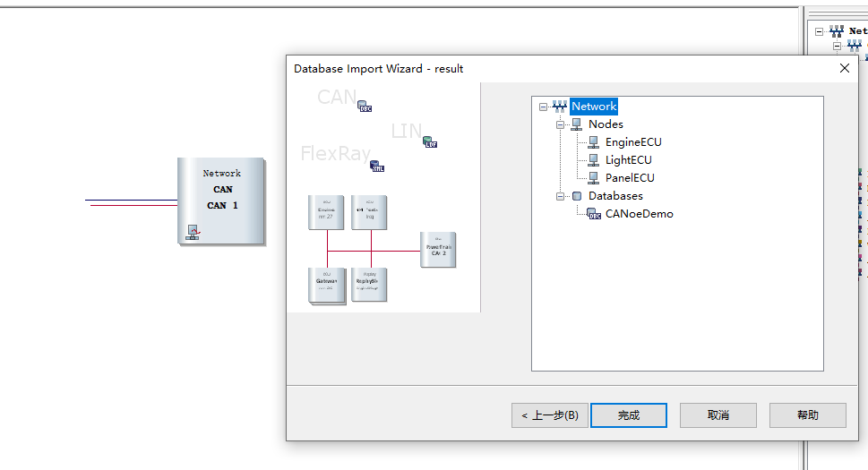Close the Database Import Wizard dialog
This screenshot has height=470, width=868.
point(844,68)
